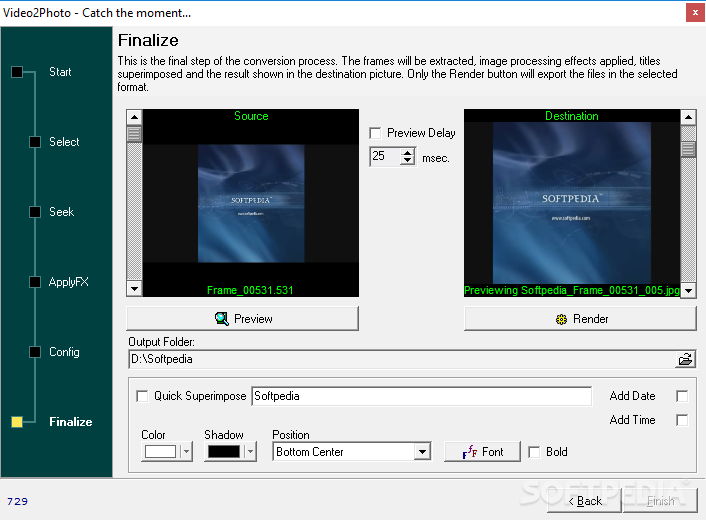Expand the Position combo box
Screen dimensions: 706x520
tap(422, 452)
